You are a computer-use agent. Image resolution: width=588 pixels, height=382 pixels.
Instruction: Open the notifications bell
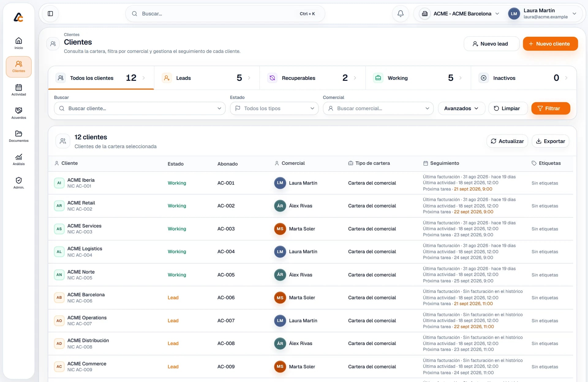[x=400, y=14]
